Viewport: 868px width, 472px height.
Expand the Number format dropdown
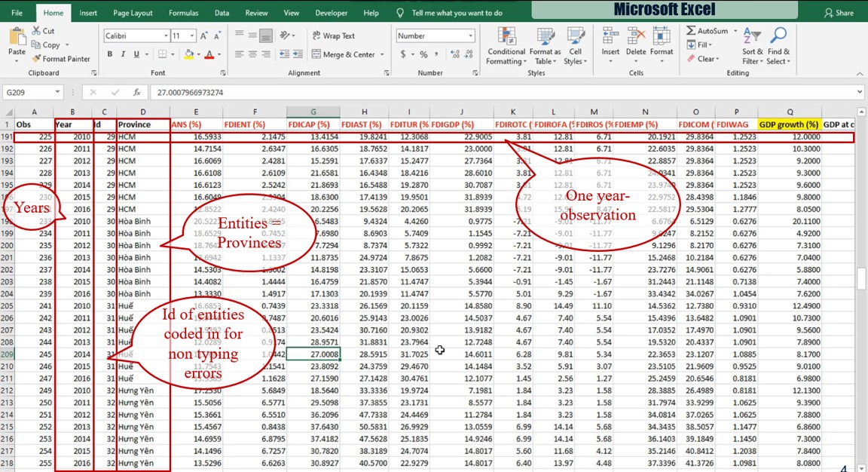tap(471, 36)
